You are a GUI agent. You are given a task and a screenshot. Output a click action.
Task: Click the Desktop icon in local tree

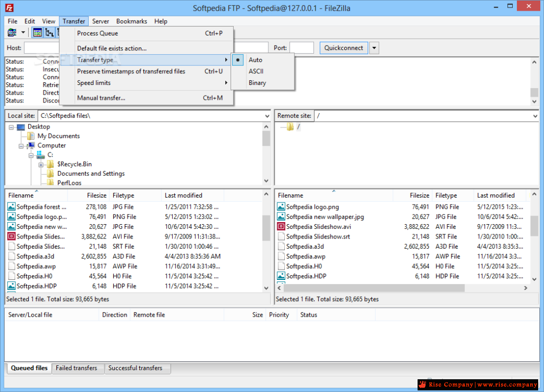(21, 127)
